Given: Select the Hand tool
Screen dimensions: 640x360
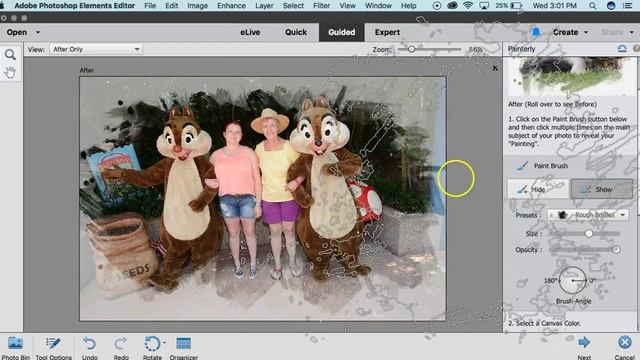Looking at the screenshot, I should click(x=10, y=72).
